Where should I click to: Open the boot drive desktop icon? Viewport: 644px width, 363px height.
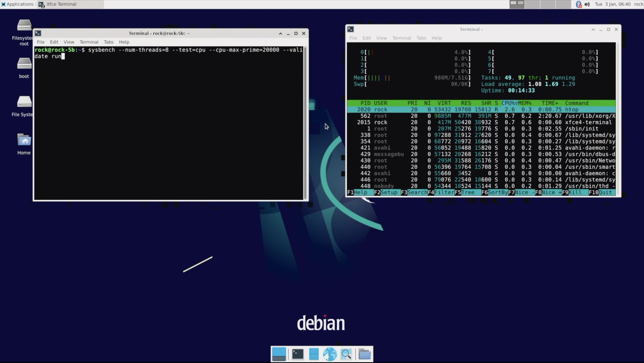pyautogui.click(x=24, y=64)
